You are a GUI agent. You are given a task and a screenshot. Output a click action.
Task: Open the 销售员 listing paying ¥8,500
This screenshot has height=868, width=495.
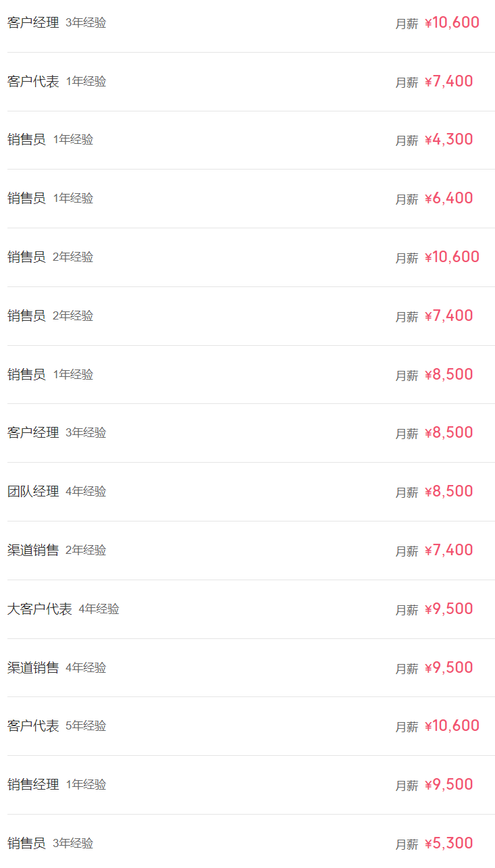click(26, 375)
